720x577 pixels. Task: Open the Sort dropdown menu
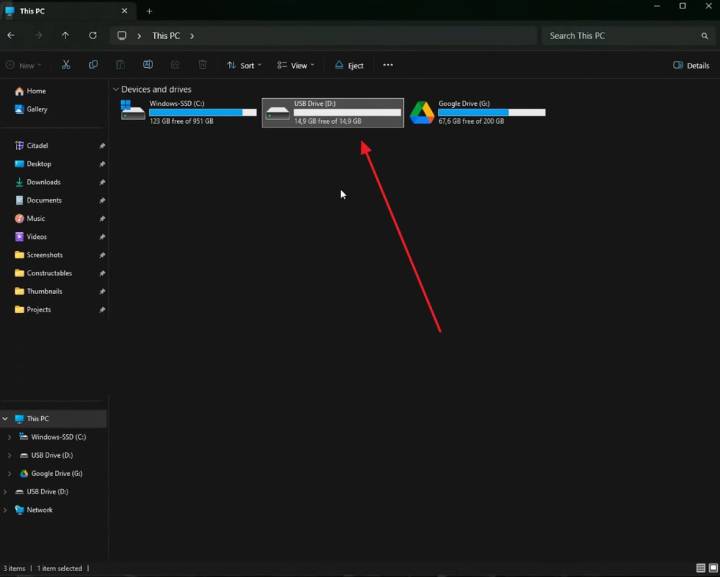pyautogui.click(x=244, y=65)
